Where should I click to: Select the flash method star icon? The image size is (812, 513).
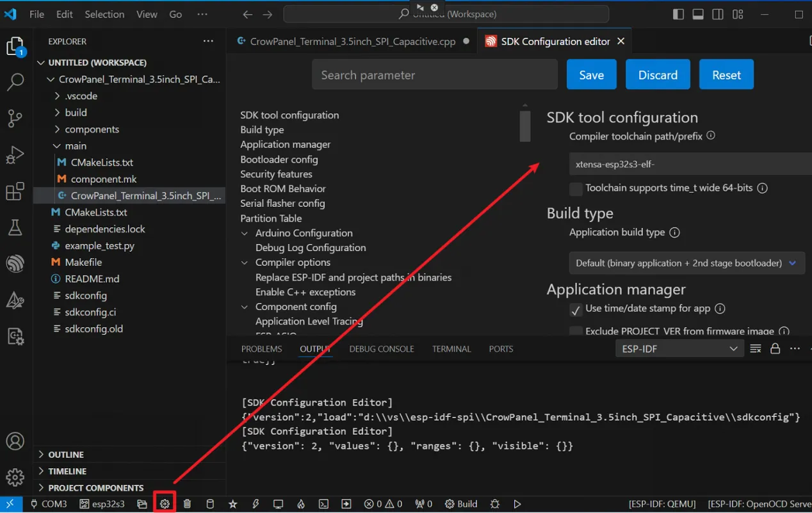coord(232,504)
